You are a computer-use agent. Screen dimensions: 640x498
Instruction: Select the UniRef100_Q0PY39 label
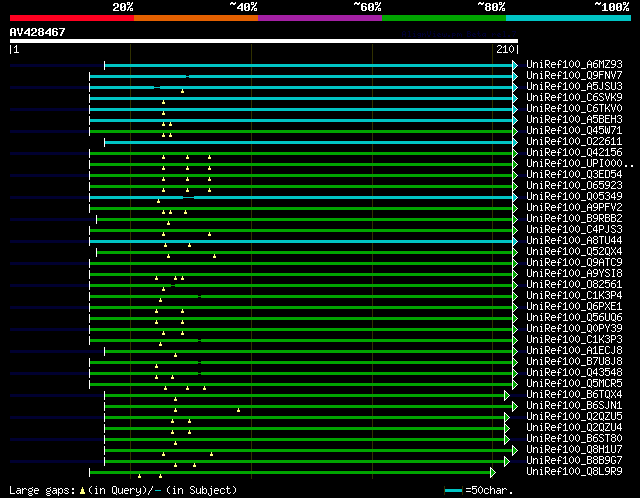(574, 329)
